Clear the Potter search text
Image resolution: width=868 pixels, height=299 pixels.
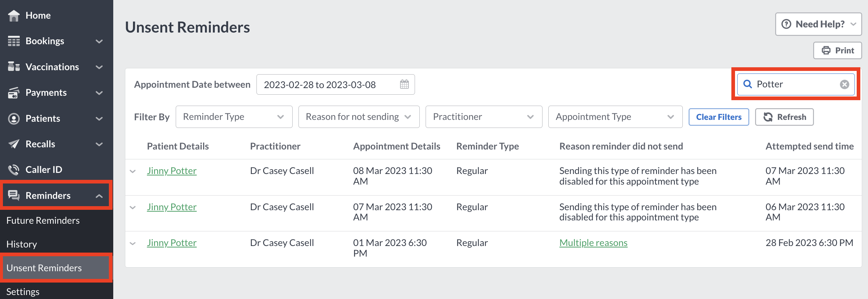(844, 84)
